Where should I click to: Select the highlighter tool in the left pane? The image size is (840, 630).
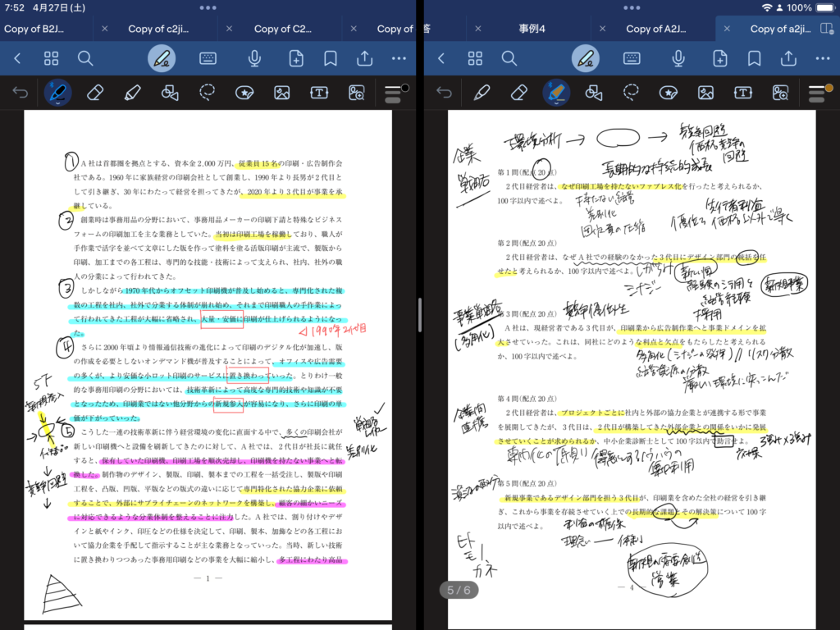click(132, 93)
